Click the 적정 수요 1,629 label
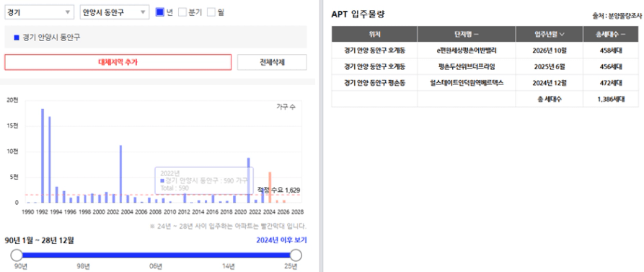 [x=278, y=190]
